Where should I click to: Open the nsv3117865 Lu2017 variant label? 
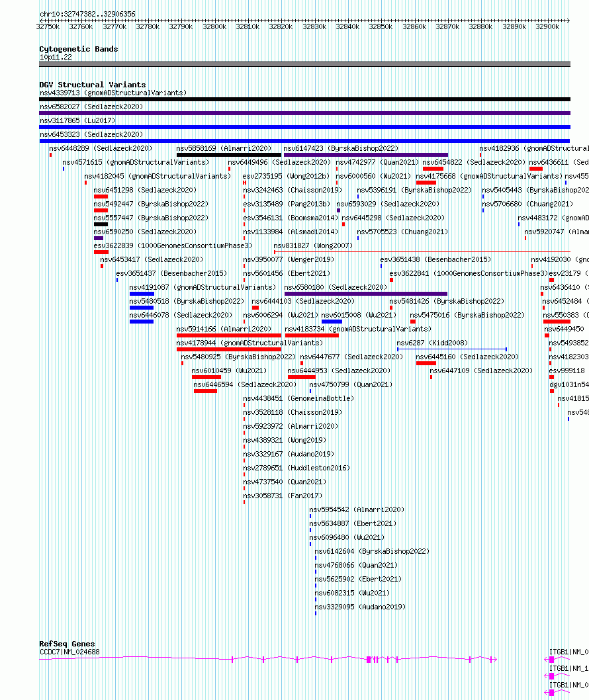77,120
